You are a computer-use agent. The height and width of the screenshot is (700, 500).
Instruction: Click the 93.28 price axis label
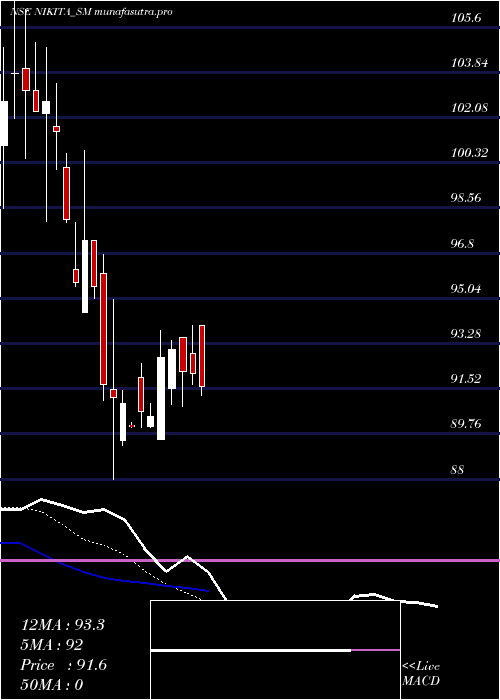[466, 334]
